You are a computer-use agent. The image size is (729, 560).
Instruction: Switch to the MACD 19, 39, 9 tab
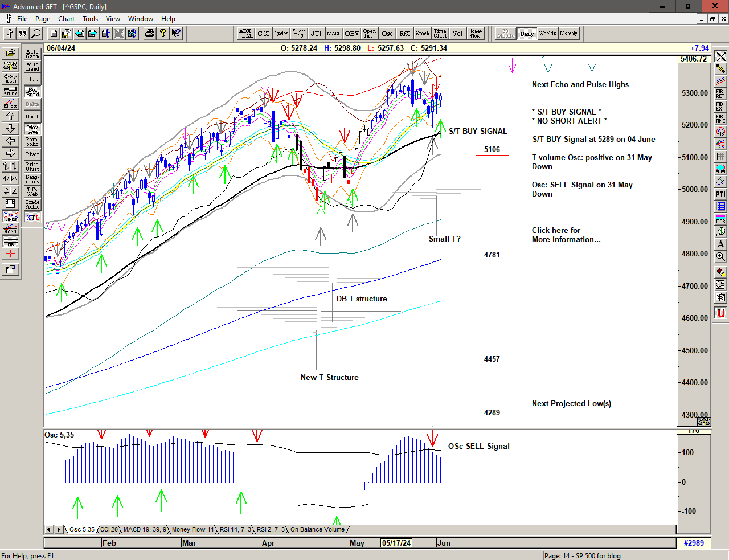pyautogui.click(x=145, y=529)
